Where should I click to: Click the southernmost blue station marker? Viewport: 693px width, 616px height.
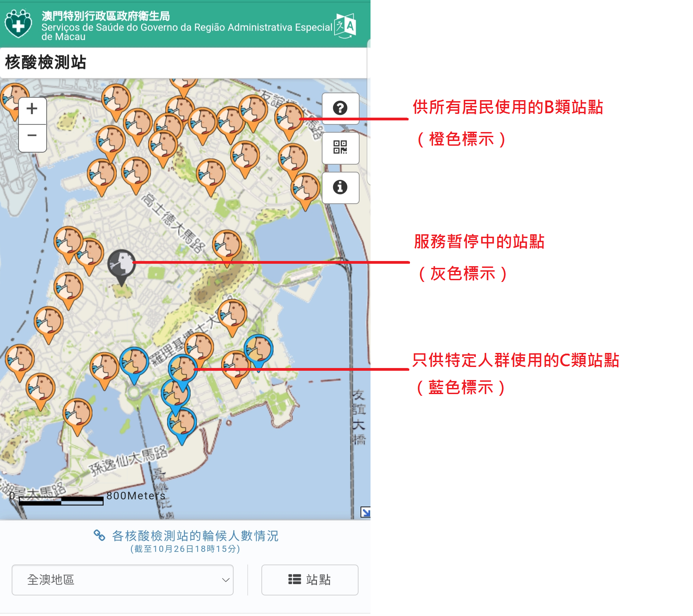(182, 423)
